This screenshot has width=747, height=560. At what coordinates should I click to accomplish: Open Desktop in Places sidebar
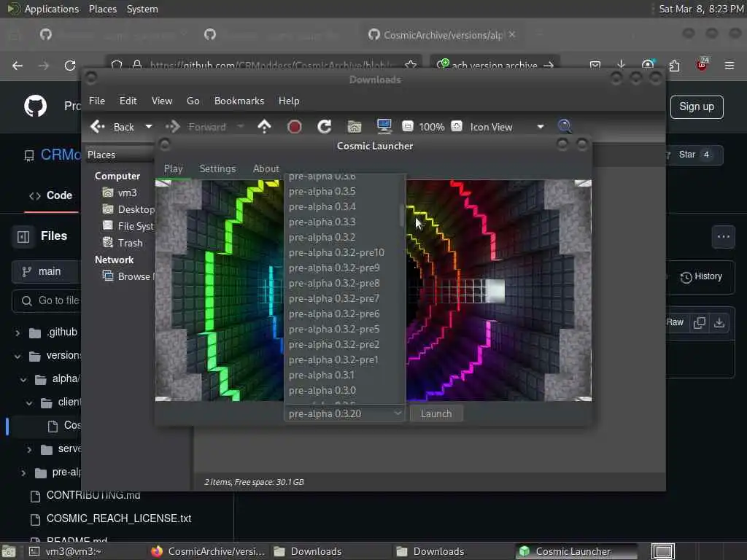[x=128, y=209]
